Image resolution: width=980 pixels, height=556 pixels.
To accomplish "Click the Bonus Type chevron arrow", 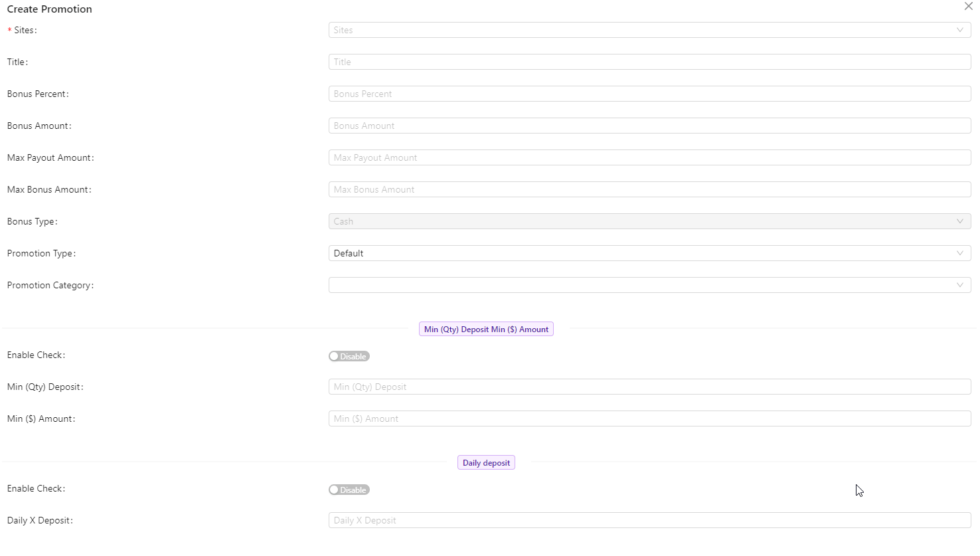I will [959, 221].
